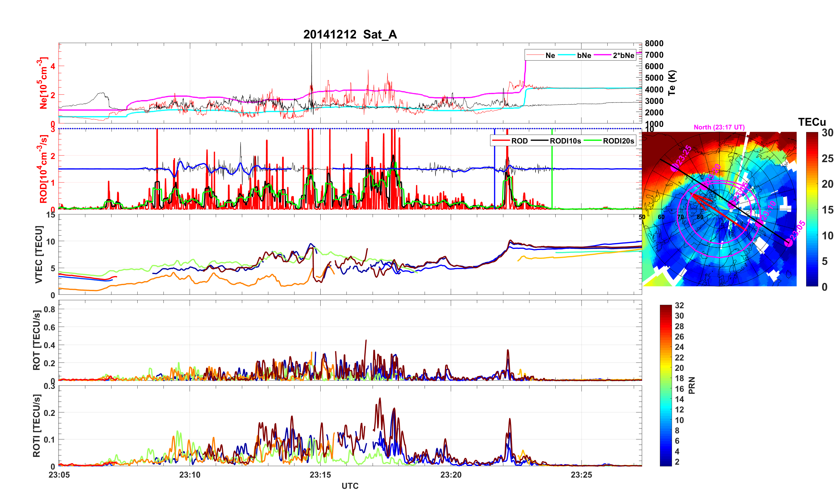Click the UTC x-axis label

tap(350, 486)
